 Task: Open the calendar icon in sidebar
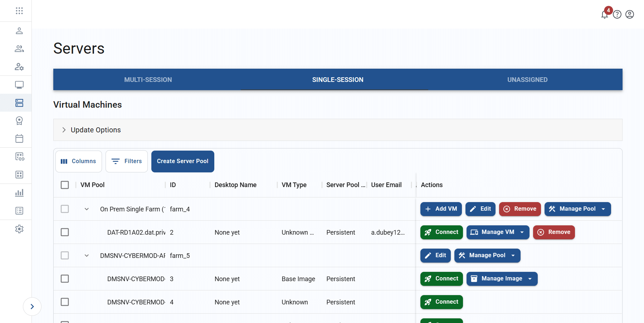19,138
